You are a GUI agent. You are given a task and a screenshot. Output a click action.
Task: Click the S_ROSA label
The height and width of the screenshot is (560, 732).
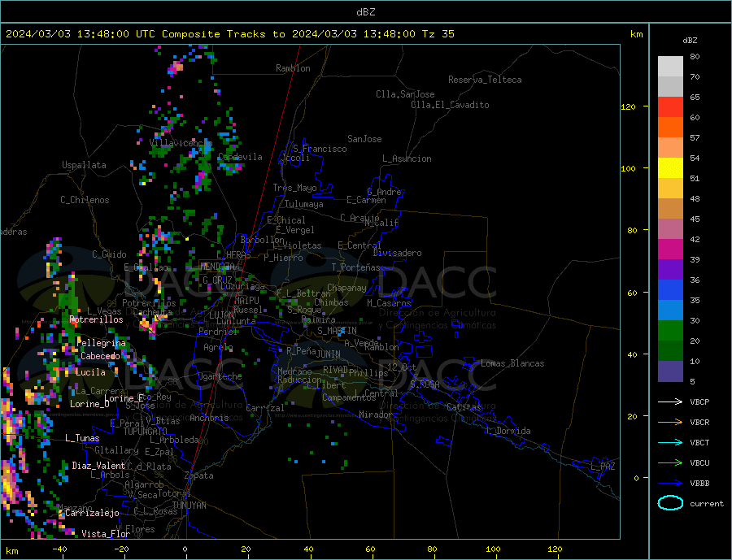tap(425, 384)
